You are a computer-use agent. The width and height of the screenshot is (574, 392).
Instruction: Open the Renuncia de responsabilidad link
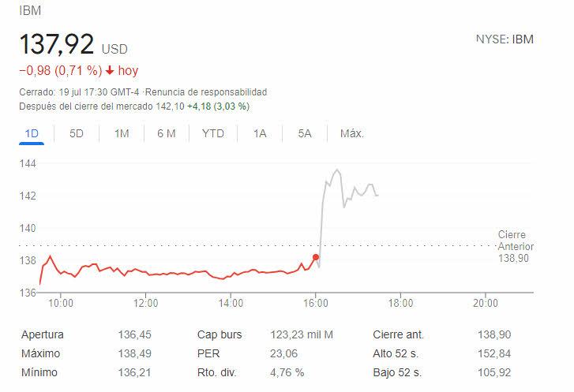click(x=218, y=92)
